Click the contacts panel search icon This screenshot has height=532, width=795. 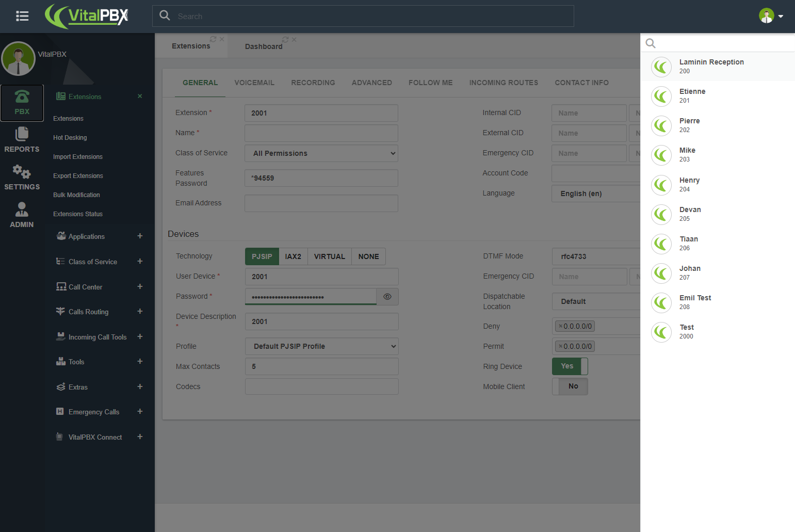click(x=651, y=43)
